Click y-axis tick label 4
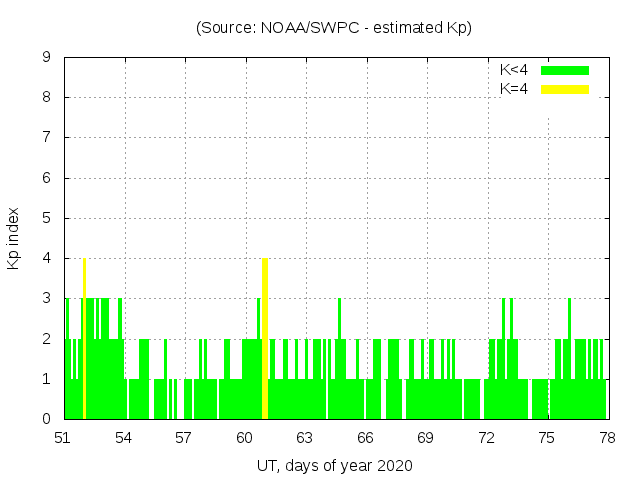 pyautogui.click(x=46, y=258)
